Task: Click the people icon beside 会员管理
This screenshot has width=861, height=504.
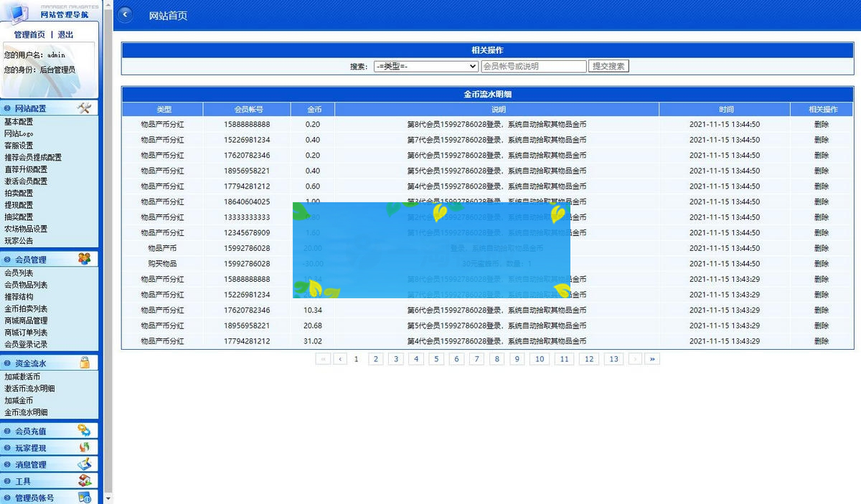Action: click(84, 260)
